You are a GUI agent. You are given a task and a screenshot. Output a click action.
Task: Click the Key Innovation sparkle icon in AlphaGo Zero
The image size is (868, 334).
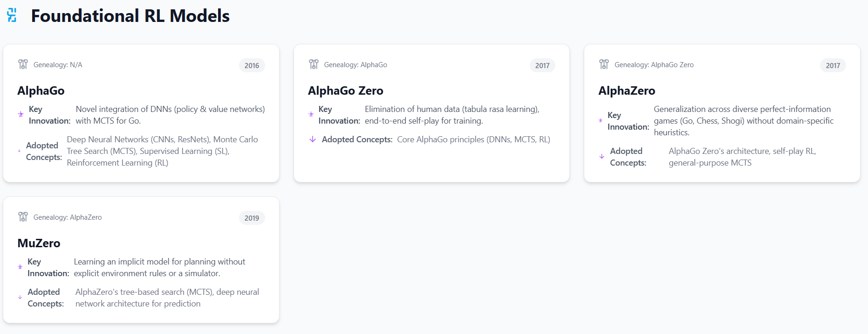(311, 114)
